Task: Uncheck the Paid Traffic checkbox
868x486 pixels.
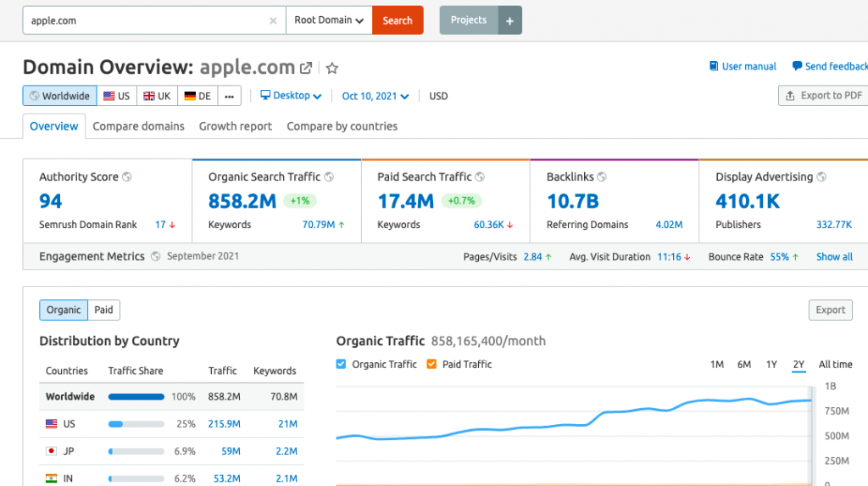Action: [x=431, y=364]
